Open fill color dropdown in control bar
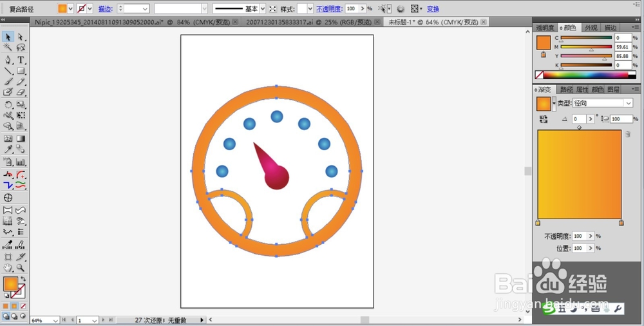644x326 pixels. 71,8
